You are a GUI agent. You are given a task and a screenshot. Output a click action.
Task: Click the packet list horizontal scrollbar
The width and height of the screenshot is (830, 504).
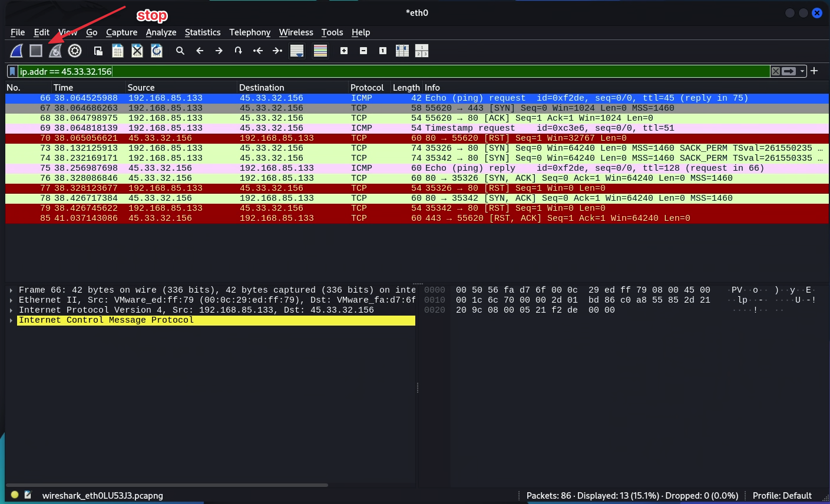(168, 485)
